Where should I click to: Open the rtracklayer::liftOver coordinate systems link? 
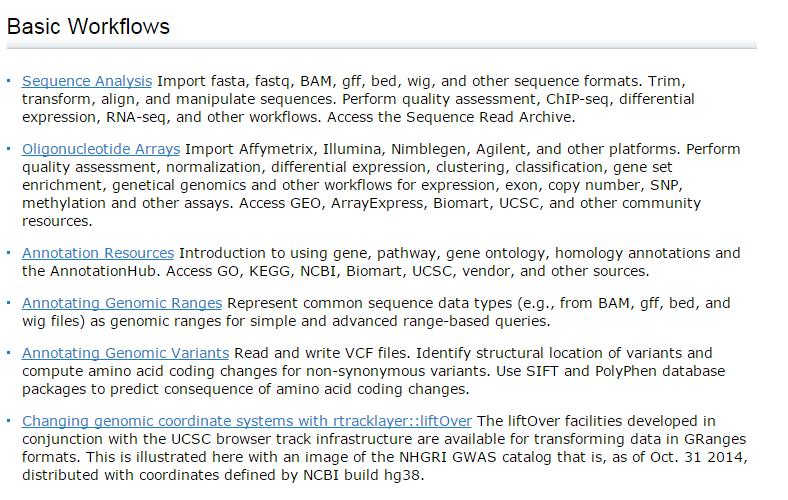[x=247, y=421]
